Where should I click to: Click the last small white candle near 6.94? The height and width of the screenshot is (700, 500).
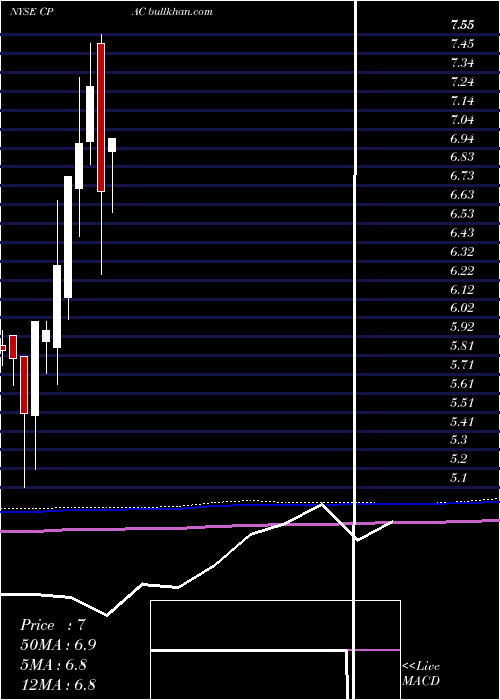coord(112,145)
